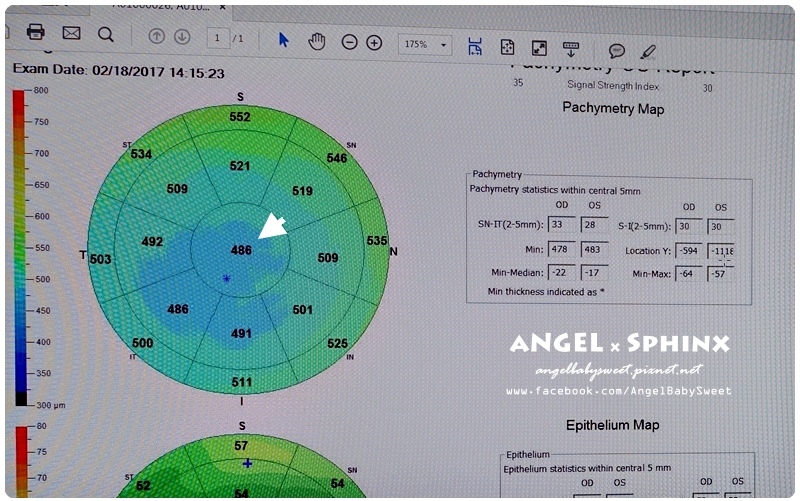Click the Pachymetry Map heading
Viewport: 800px width, 501px height.
[x=613, y=108]
